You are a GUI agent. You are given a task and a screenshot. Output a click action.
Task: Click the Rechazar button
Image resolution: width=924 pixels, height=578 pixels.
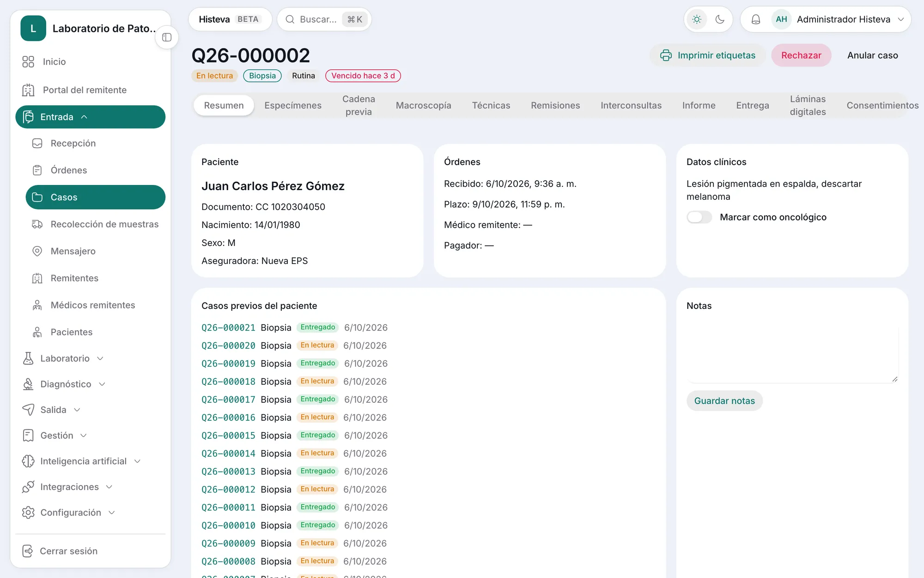coord(801,55)
